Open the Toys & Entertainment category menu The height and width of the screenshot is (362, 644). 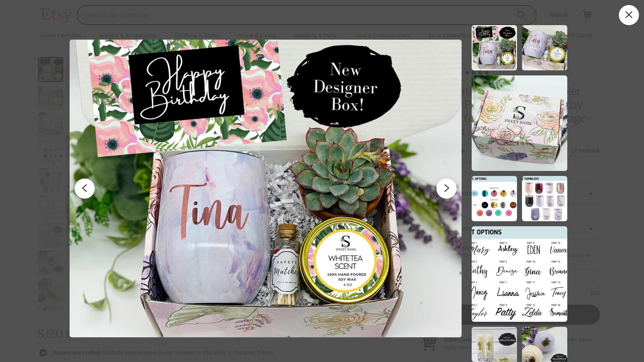tap(382, 36)
